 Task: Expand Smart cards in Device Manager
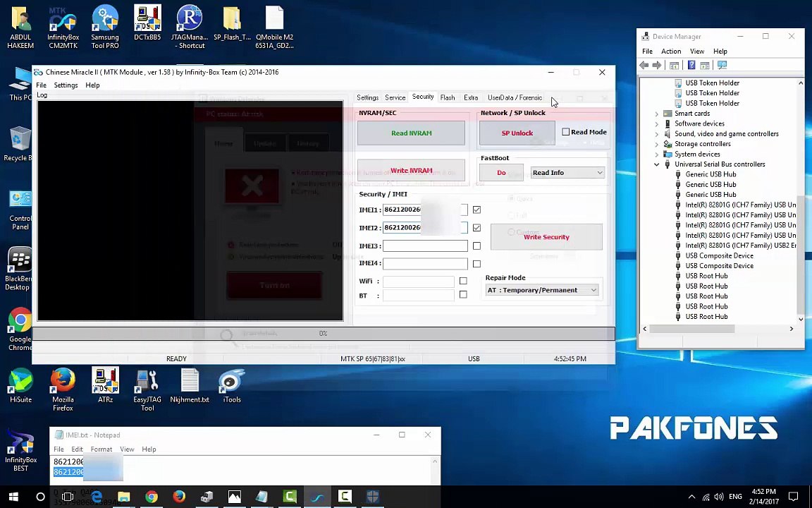point(657,114)
